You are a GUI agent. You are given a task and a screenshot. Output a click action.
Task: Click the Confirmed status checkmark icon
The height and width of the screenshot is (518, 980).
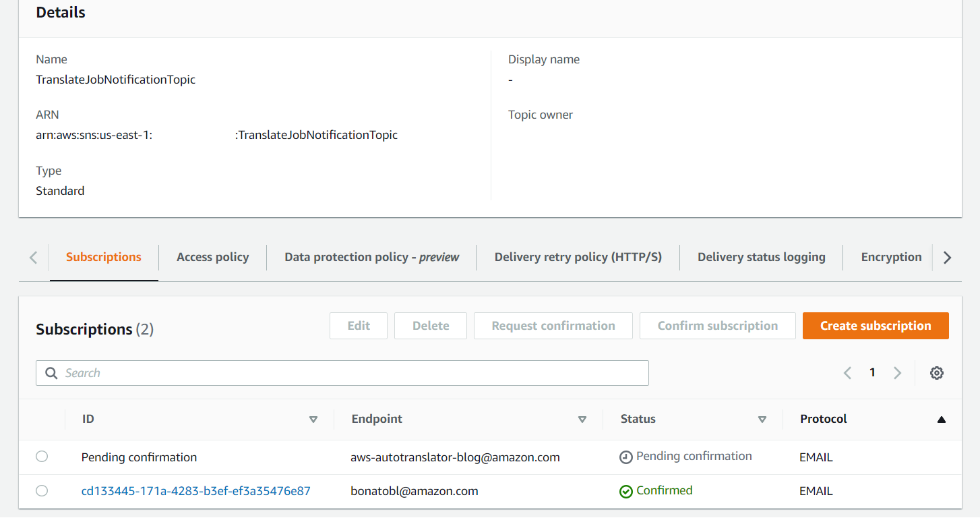tap(626, 492)
